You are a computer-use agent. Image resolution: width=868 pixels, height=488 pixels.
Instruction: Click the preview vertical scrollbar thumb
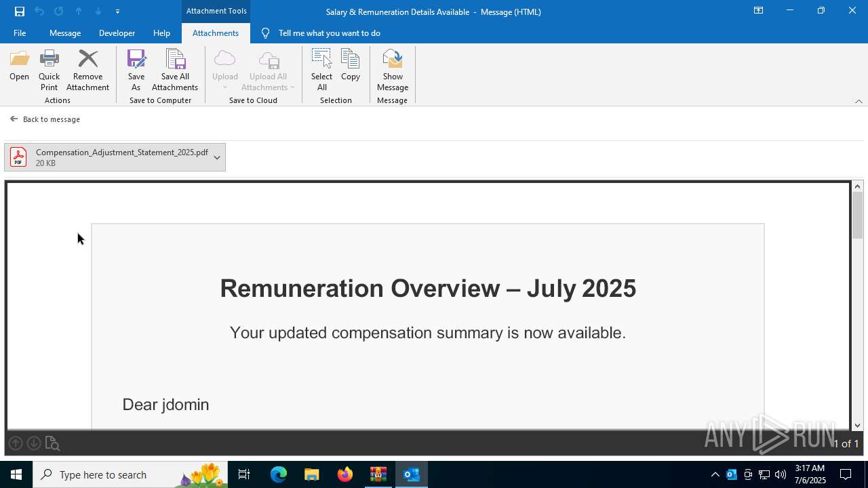(x=857, y=216)
